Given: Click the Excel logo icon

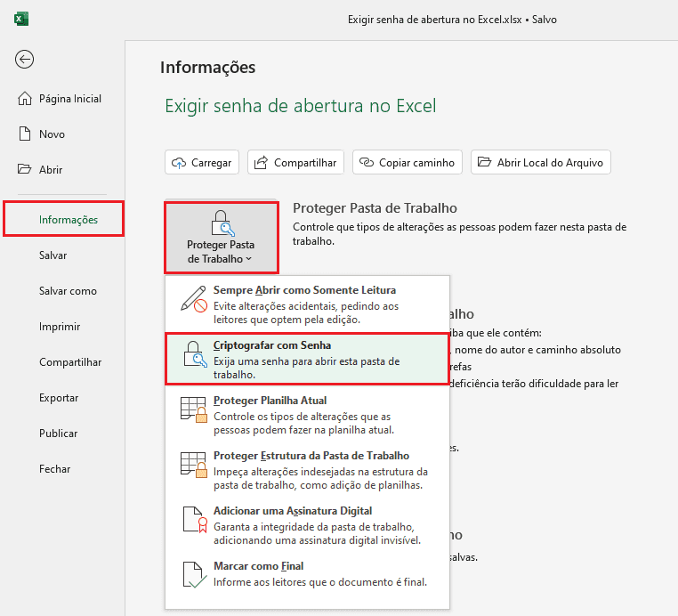Looking at the screenshot, I should (21, 19).
